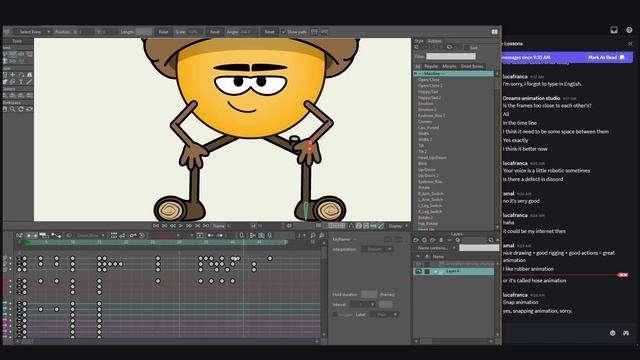Open the Discord inbox icon
Screen dimensions: 640x360
coord(614,30)
